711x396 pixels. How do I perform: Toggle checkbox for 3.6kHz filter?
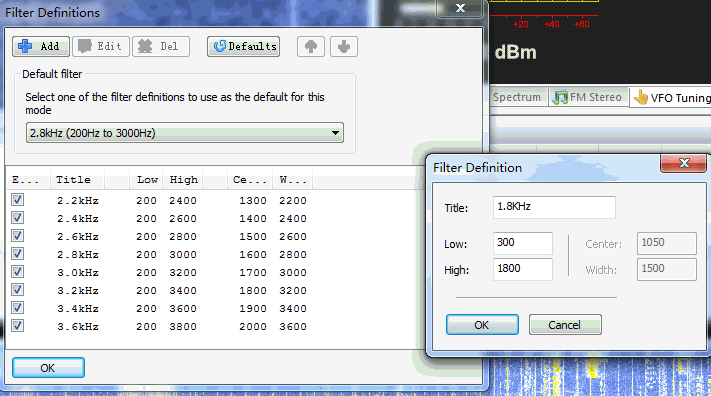18,326
